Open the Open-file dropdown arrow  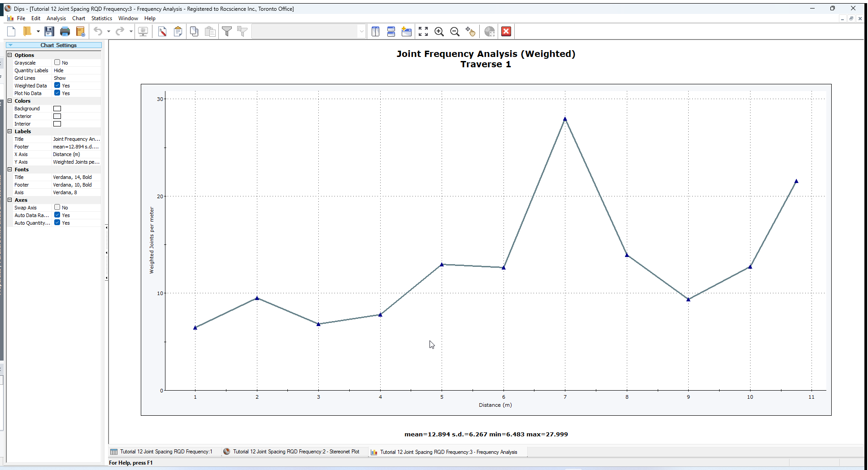click(x=38, y=31)
